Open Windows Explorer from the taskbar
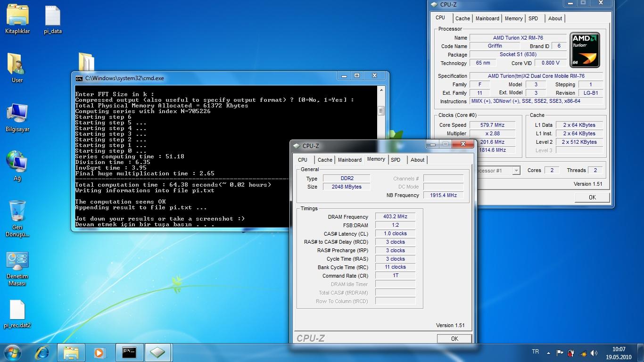This screenshot has width=644, height=362. click(x=71, y=353)
